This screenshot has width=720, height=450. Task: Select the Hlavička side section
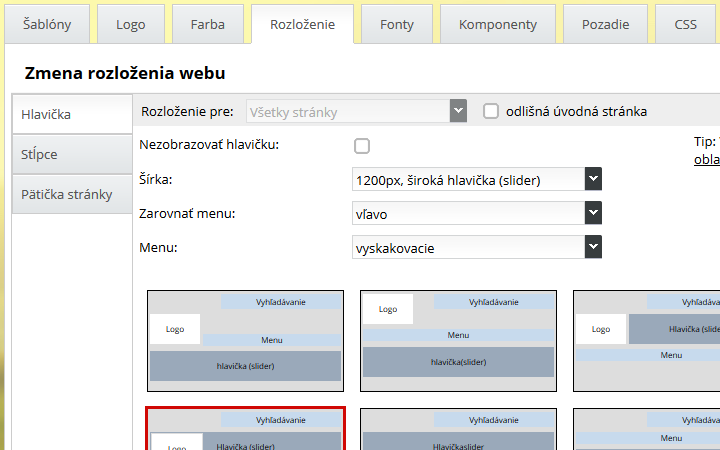pyautogui.click(x=72, y=115)
